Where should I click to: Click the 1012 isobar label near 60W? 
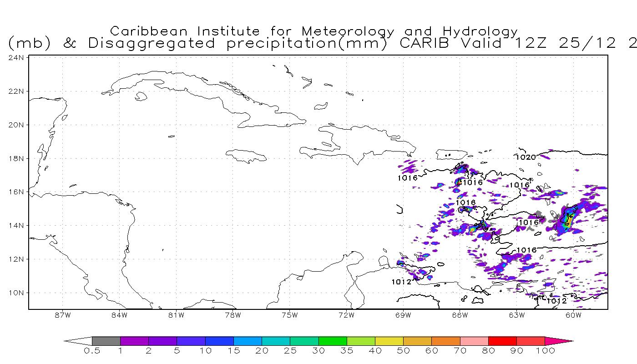pyautogui.click(x=557, y=301)
